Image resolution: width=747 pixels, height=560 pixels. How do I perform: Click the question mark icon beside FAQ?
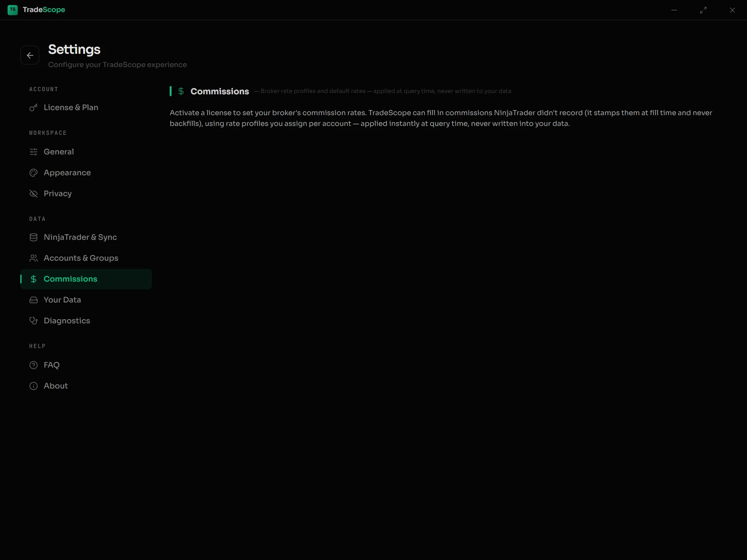coord(33,365)
